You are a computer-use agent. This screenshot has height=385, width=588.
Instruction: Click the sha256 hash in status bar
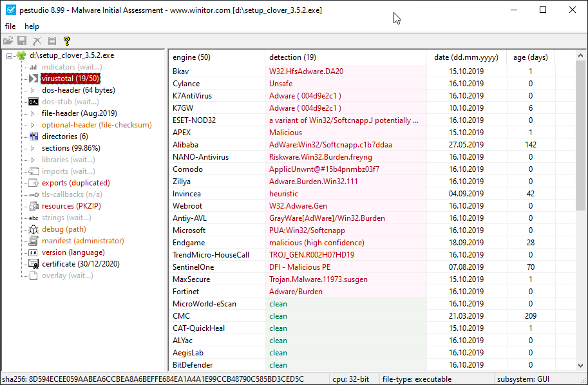[x=153, y=379]
